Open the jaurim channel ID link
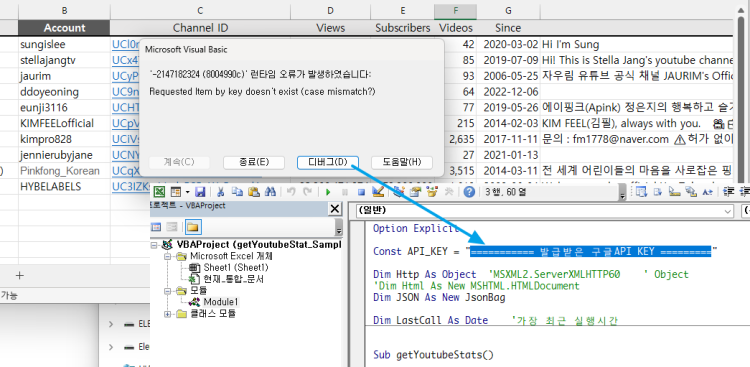750x367 pixels. pyautogui.click(x=125, y=76)
